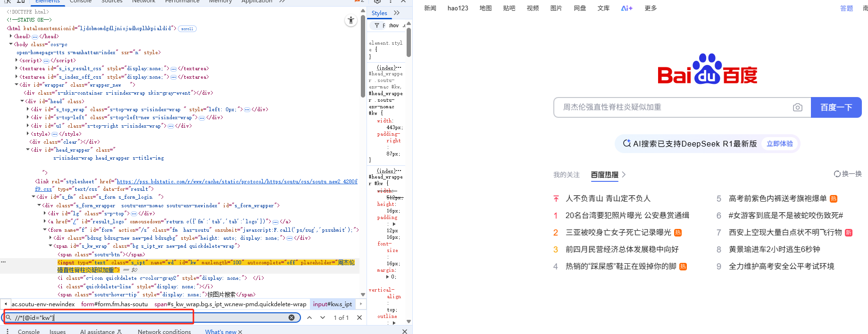Open the Baidu logo
Image resolution: width=868 pixels, height=334 pixels.
click(x=708, y=70)
